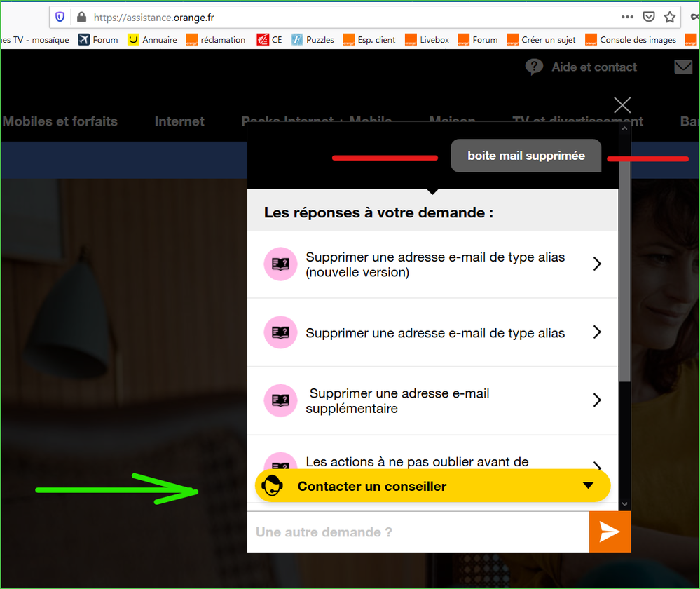Click the padlock site security icon

tap(81, 18)
